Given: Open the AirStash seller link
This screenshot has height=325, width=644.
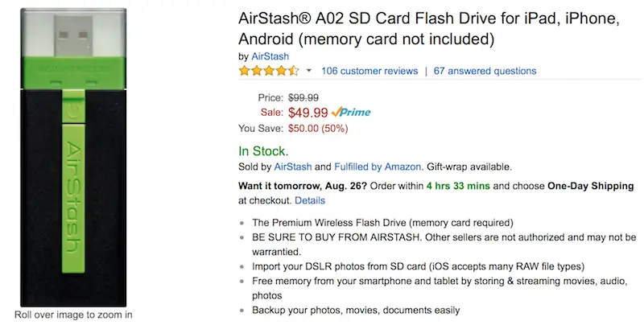Looking at the screenshot, I should coord(293,167).
